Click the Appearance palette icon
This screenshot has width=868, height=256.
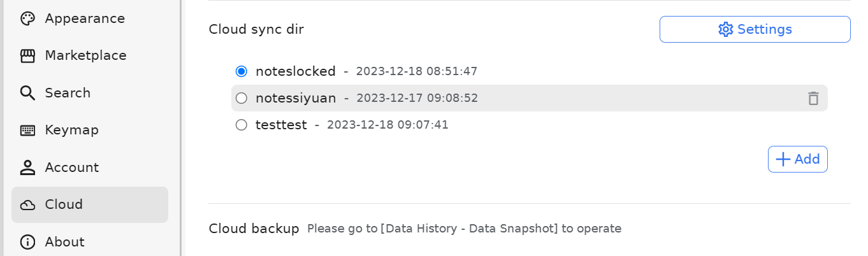tap(27, 18)
